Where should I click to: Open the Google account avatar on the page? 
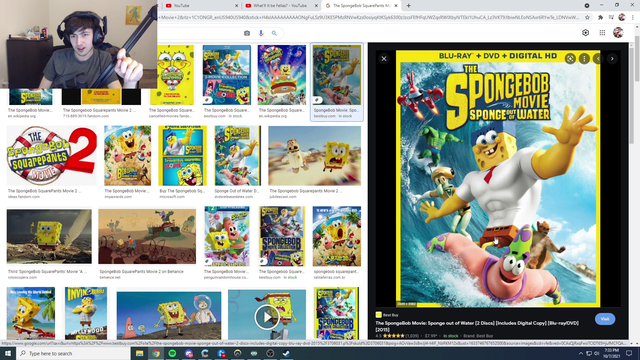[618, 33]
